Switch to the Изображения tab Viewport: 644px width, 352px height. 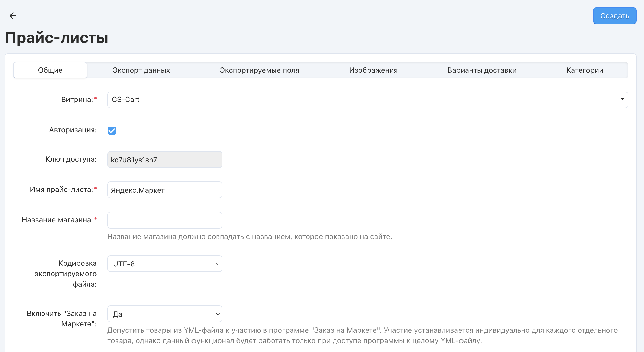tap(373, 70)
